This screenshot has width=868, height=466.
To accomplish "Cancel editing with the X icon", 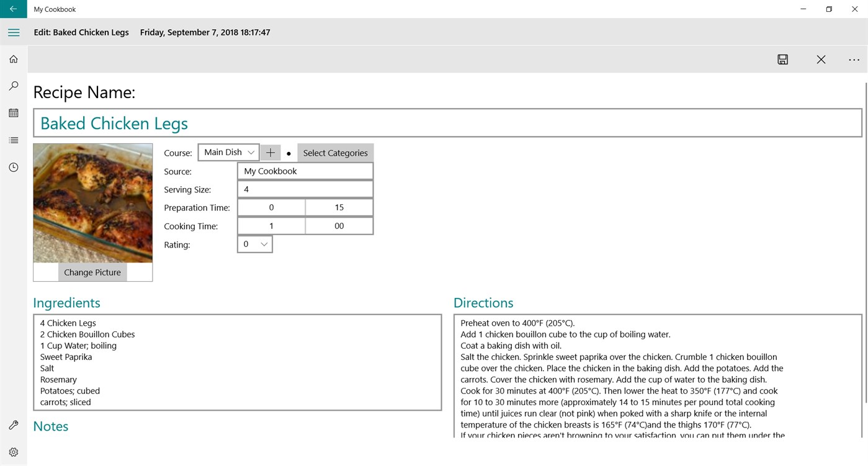I will [821, 60].
